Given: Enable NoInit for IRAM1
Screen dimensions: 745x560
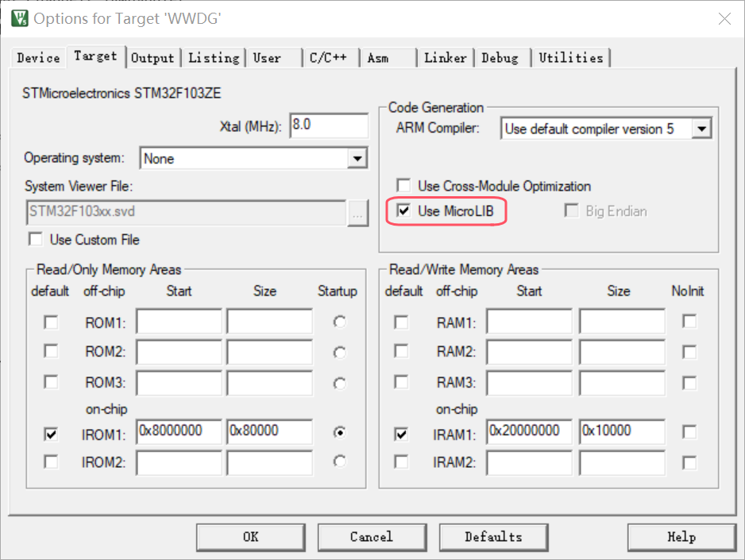Looking at the screenshot, I should pos(689,432).
